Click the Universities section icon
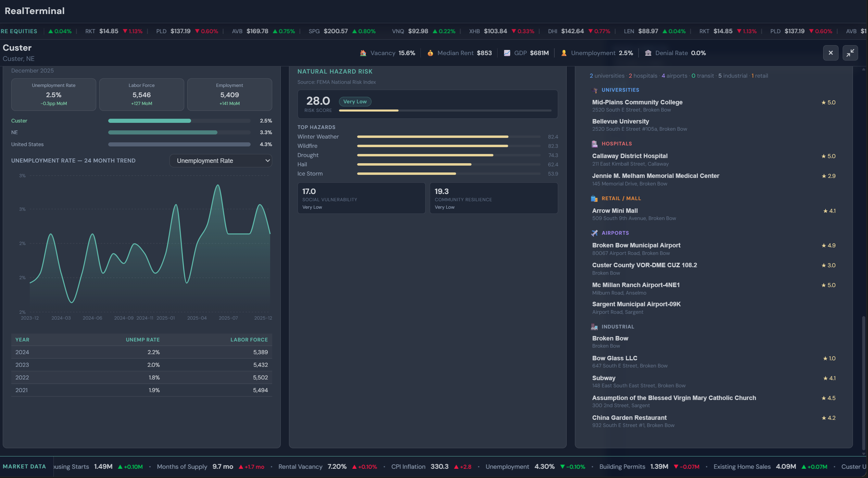This screenshot has width=868, height=478. pyautogui.click(x=595, y=90)
